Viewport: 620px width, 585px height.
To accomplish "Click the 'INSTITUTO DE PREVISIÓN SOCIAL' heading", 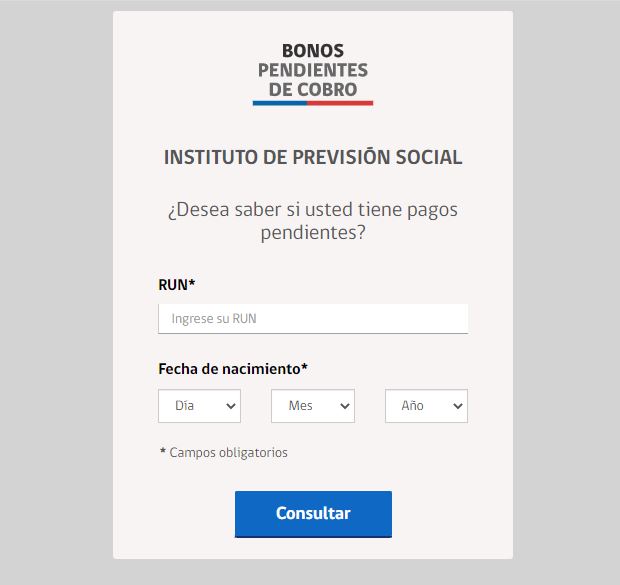I will (x=313, y=157).
